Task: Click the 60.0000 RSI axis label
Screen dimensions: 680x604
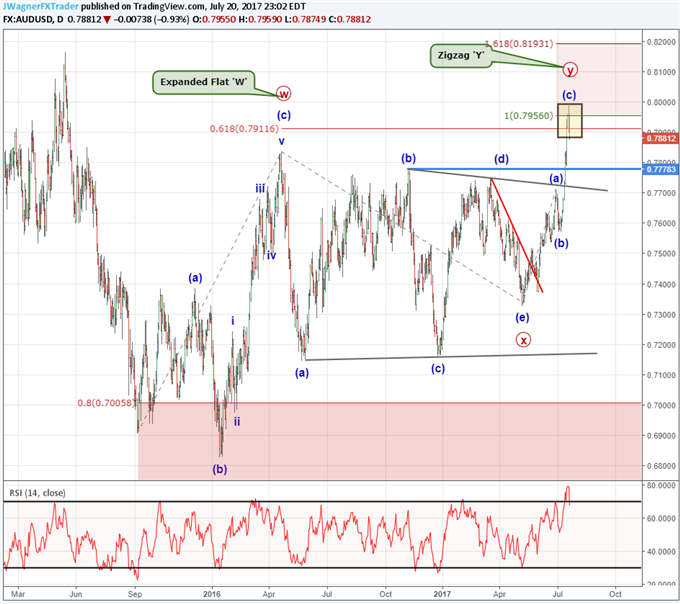Action: click(661, 519)
